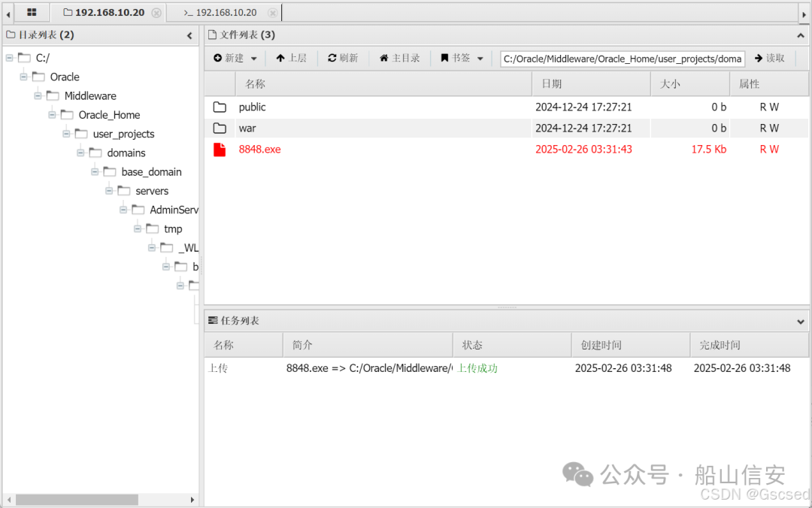Collapse the domains tree node
812x508 pixels.
(x=80, y=153)
